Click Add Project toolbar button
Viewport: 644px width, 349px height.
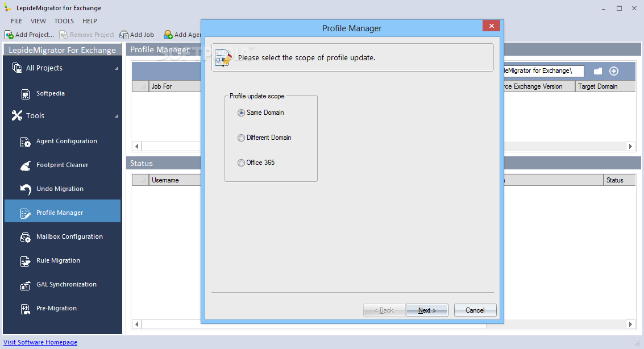29,35
